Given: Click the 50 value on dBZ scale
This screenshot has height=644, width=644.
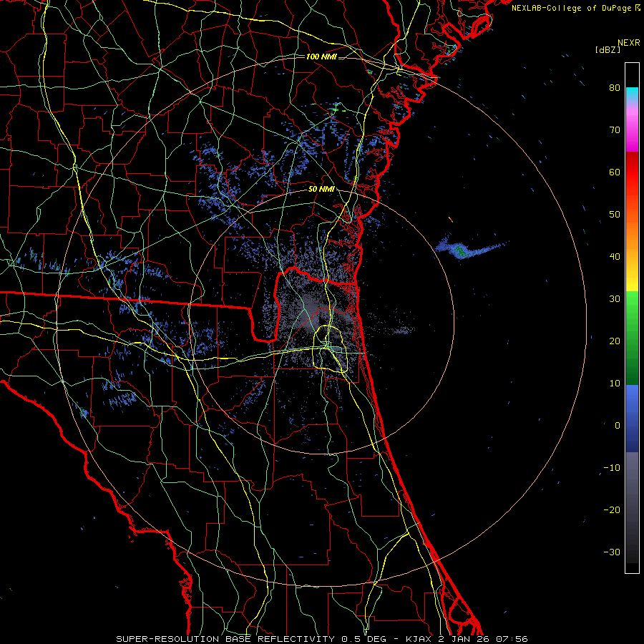Looking at the screenshot, I should pyautogui.click(x=615, y=215).
